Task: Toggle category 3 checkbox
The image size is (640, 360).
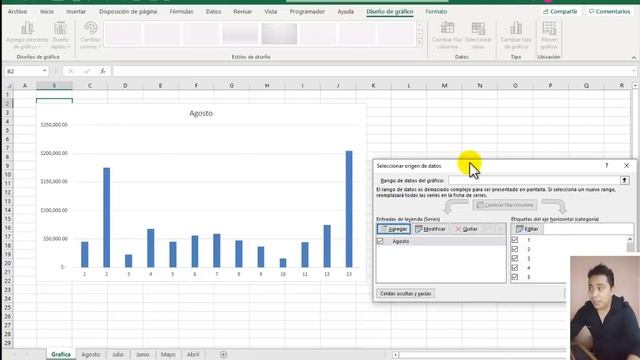Action: tap(515, 258)
